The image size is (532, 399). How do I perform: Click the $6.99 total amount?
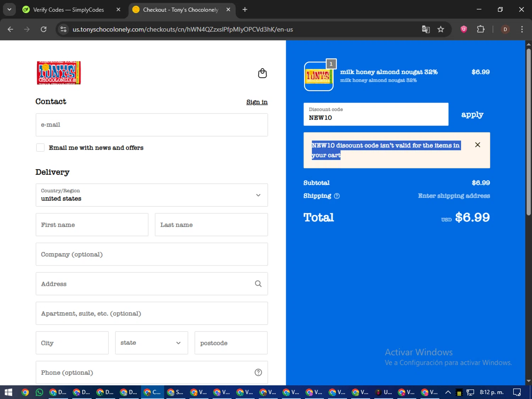472,217
